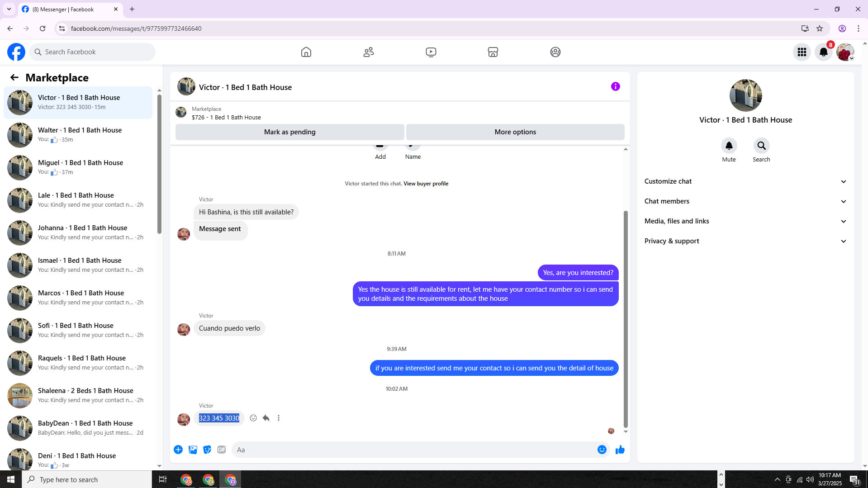
Task: Open the purple conversation information icon
Action: point(616,86)
